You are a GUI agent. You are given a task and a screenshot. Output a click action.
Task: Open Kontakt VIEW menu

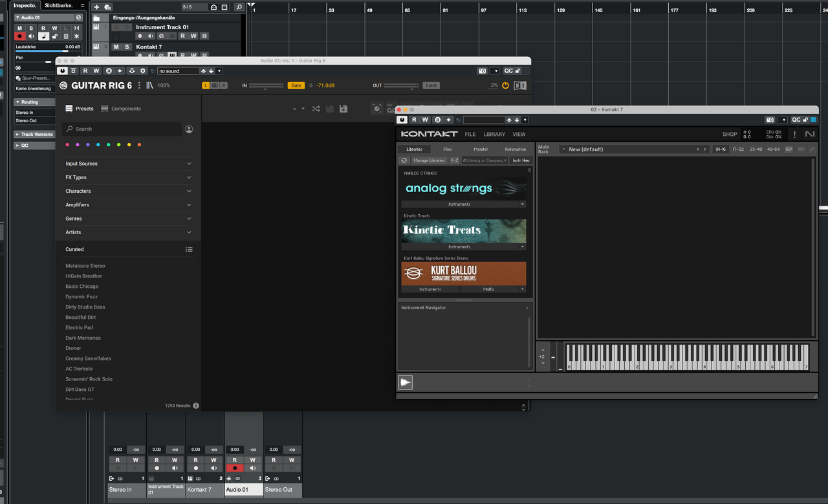click(x=519, y=134)
